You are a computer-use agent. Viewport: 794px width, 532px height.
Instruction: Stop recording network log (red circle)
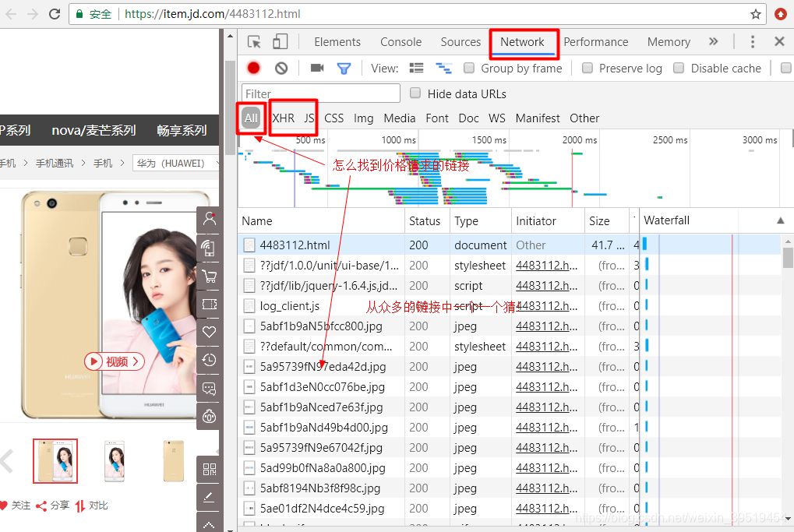[254, 68]
